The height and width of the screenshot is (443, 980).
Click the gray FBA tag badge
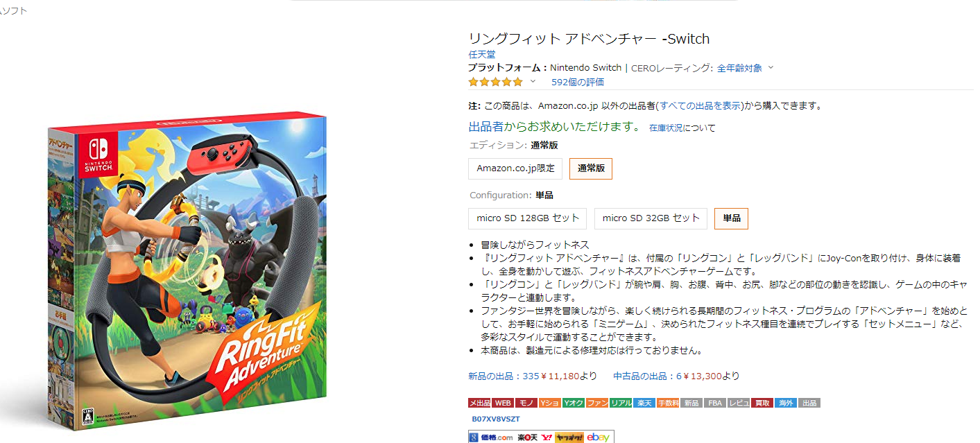714,403
